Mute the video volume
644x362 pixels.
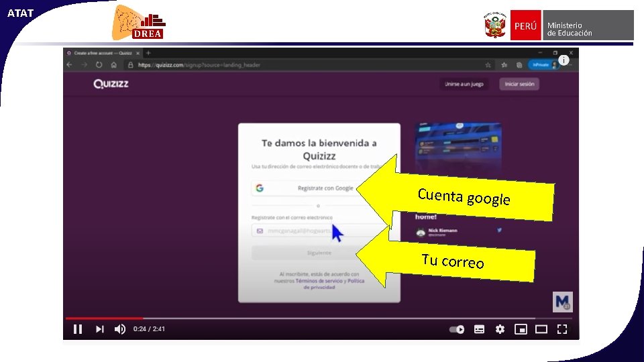(x=120, y=329)
